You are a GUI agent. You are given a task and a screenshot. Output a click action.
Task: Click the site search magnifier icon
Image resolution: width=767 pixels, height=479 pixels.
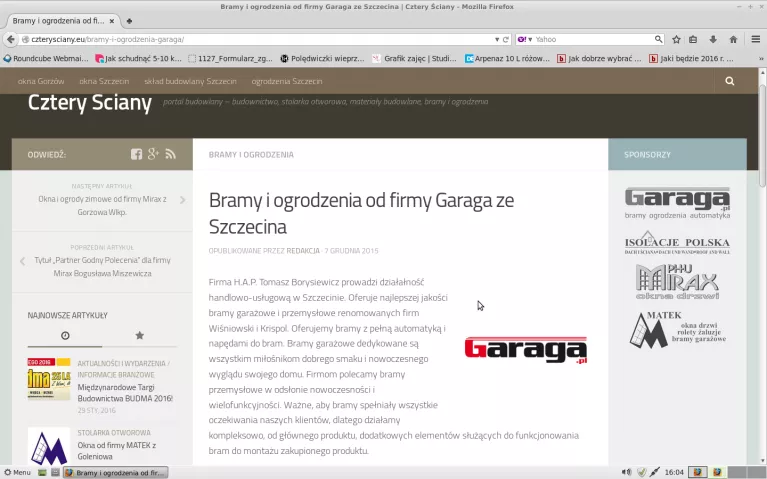[x=729, y=81]
